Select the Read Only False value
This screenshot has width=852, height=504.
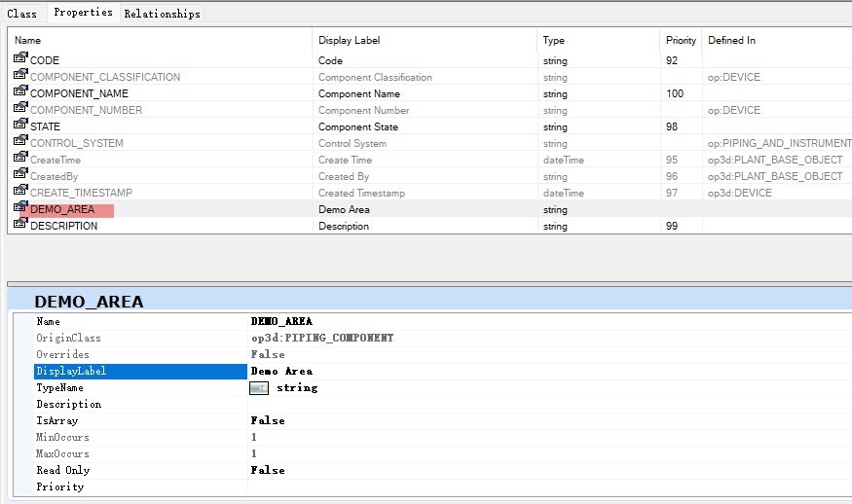pos(268,470)
